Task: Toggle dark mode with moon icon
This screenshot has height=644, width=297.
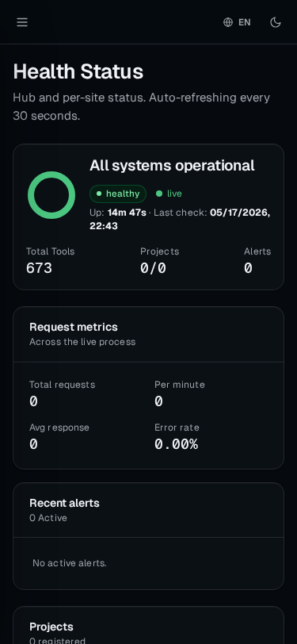Action: point(276,22)
